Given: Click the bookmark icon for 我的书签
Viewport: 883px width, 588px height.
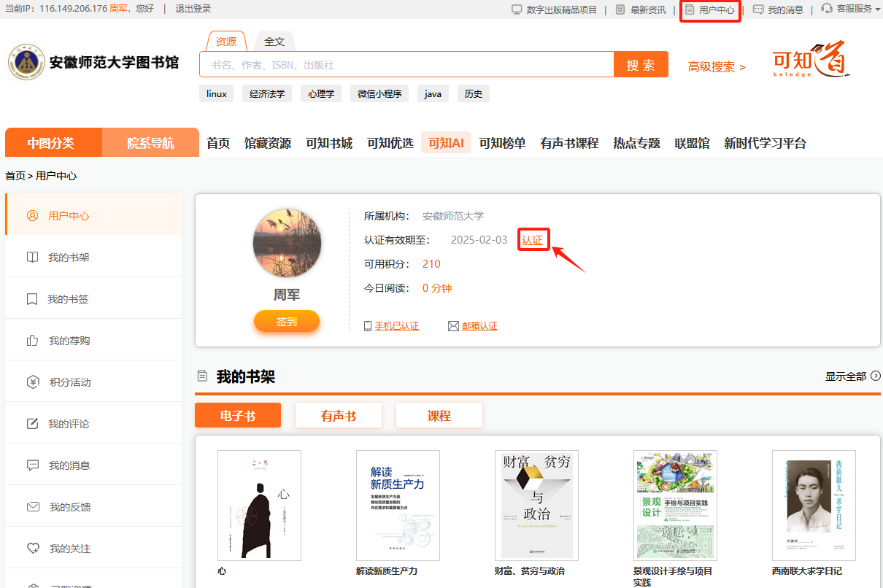Looking at the screenshot, I should click(32, 299).
